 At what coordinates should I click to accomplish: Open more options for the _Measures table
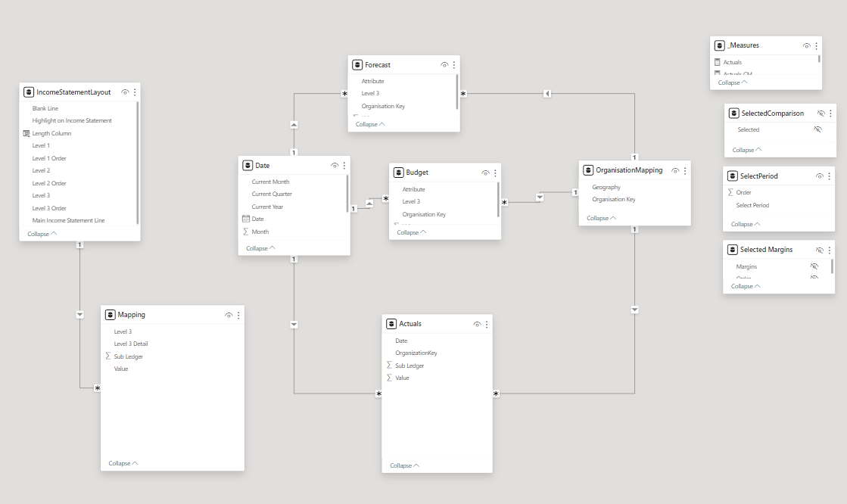click(x=817, y=45)
